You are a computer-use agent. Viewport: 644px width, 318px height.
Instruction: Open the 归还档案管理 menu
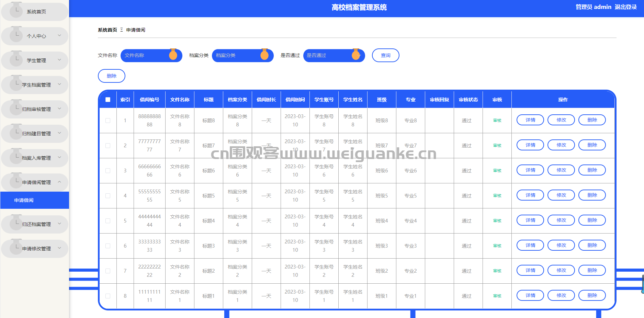[36, 224]
